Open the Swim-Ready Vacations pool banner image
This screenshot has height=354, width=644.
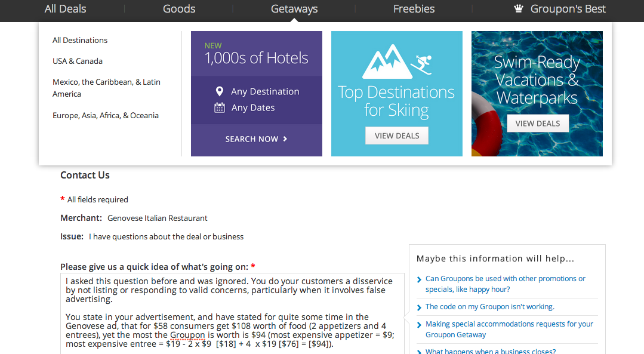coord(537,94)
